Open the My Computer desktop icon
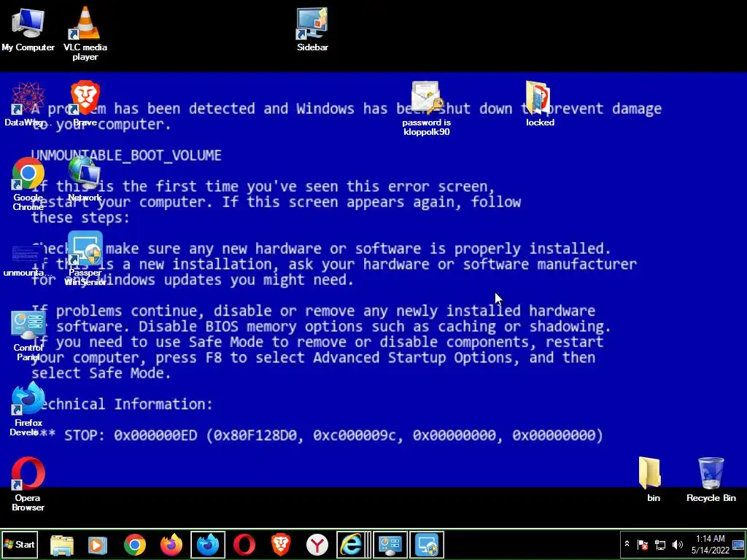 click(28, 28)
